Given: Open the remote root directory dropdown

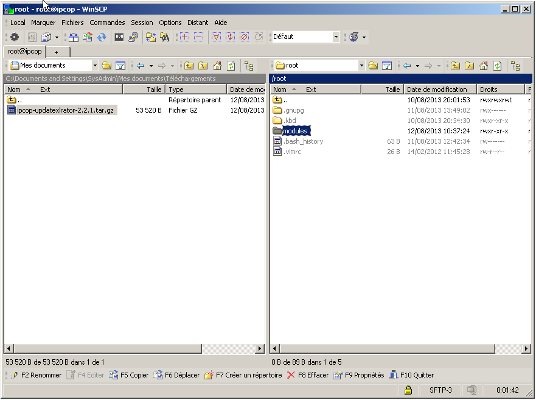Looking at the screenshot, I should (361, 65).
